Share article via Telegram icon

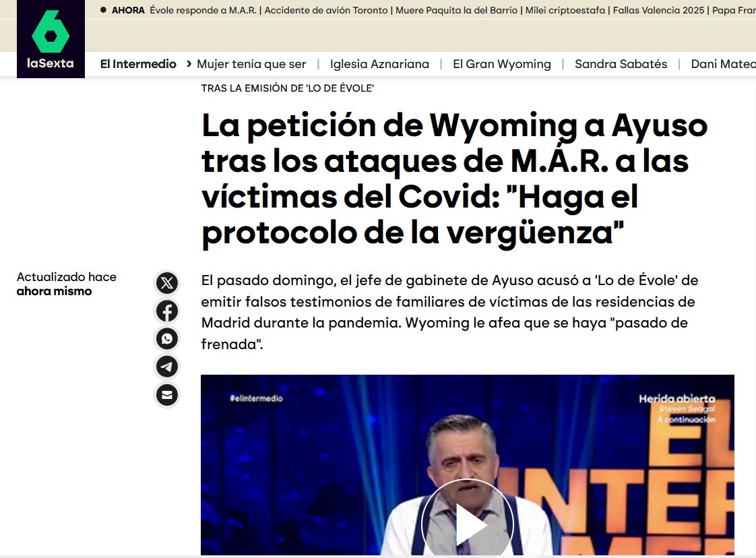click(x=167, y=367)
